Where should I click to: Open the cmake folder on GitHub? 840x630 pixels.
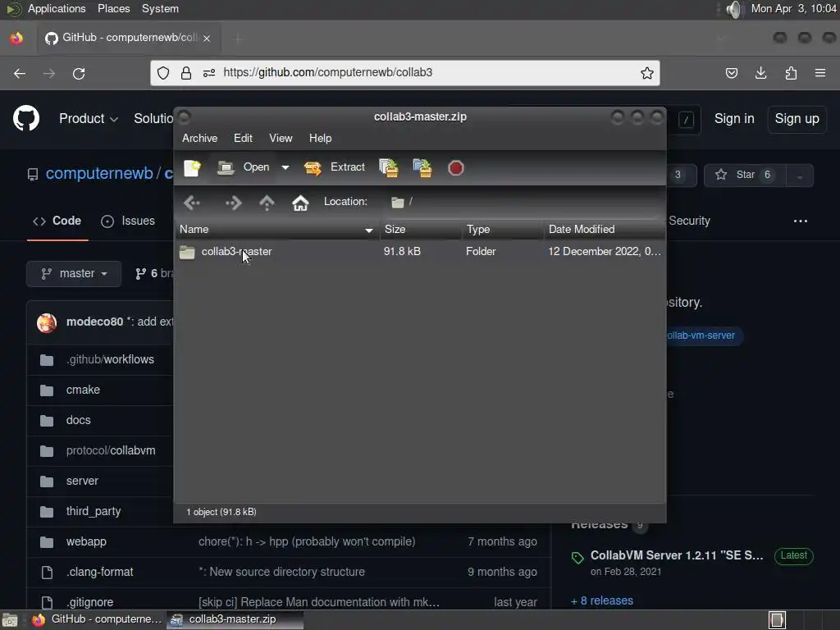point(83,390)
